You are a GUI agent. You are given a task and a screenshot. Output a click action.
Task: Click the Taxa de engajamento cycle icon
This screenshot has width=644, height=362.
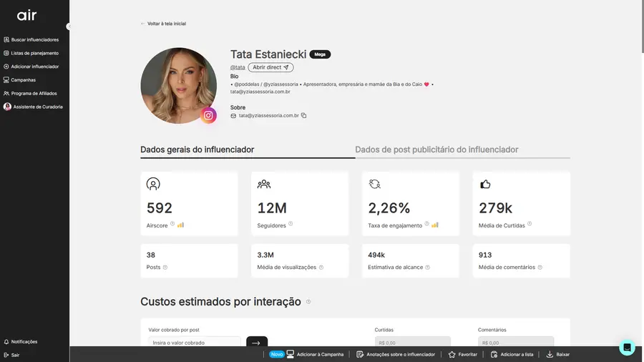click(374, 185)
